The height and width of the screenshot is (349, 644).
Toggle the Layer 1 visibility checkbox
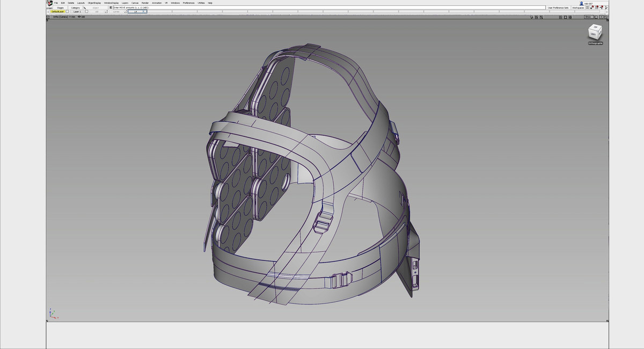click(x=86, y=12)
